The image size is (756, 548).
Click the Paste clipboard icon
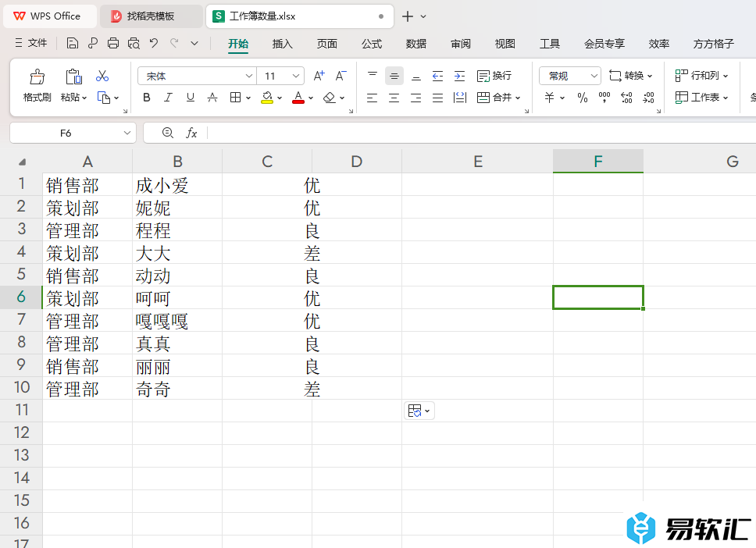[x=73, y=77]
